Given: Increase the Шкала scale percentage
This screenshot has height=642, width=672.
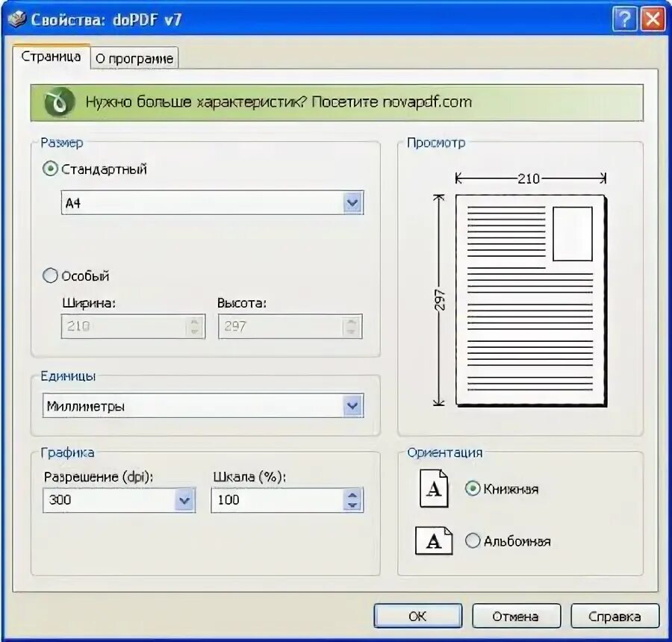Looking at the screenshot, I should click(352, 495).
